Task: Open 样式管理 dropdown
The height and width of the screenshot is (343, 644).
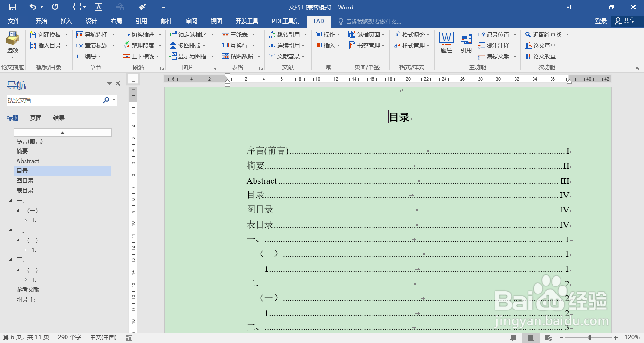Action: click(428, 46)
